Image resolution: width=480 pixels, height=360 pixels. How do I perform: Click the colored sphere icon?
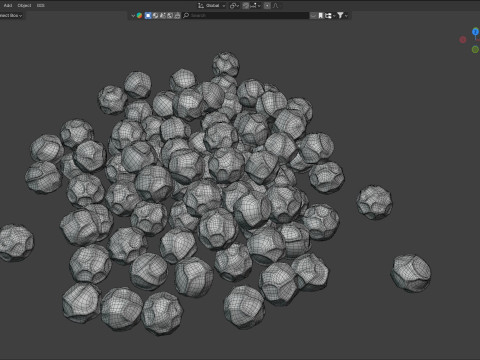[140, 15]
